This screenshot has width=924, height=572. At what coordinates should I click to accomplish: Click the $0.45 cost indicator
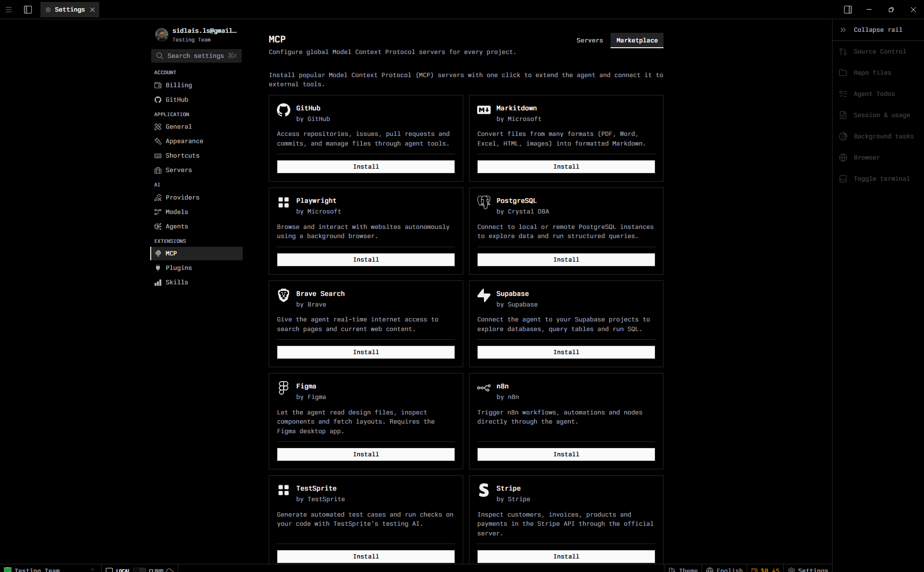(765, 569)
